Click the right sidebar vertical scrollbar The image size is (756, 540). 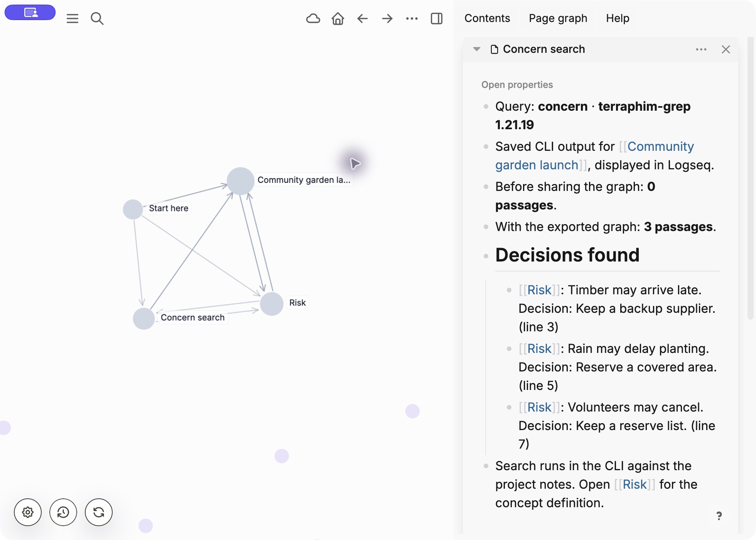(750, 178)
